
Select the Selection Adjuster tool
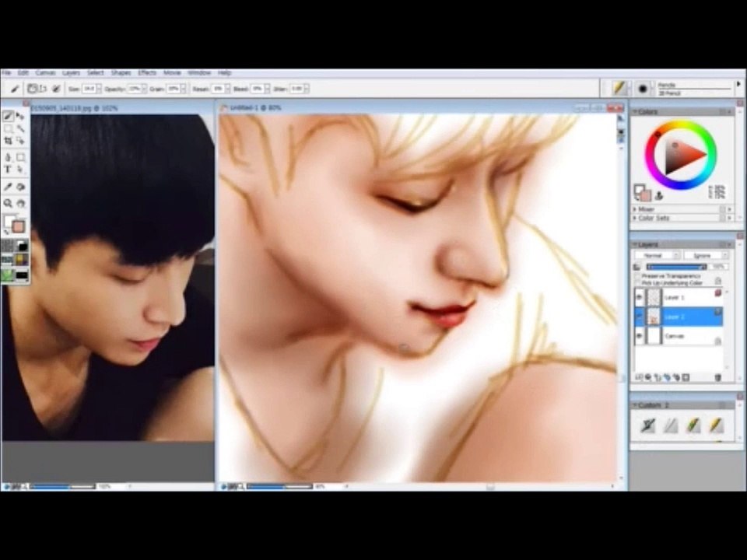[x=20, y=141]
